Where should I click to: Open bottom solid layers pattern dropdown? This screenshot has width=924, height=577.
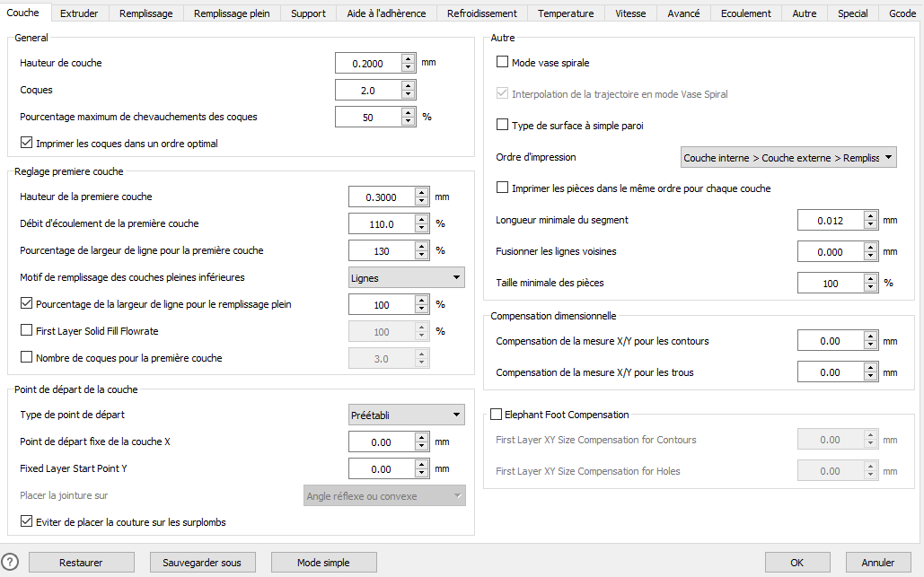[406, 278]
